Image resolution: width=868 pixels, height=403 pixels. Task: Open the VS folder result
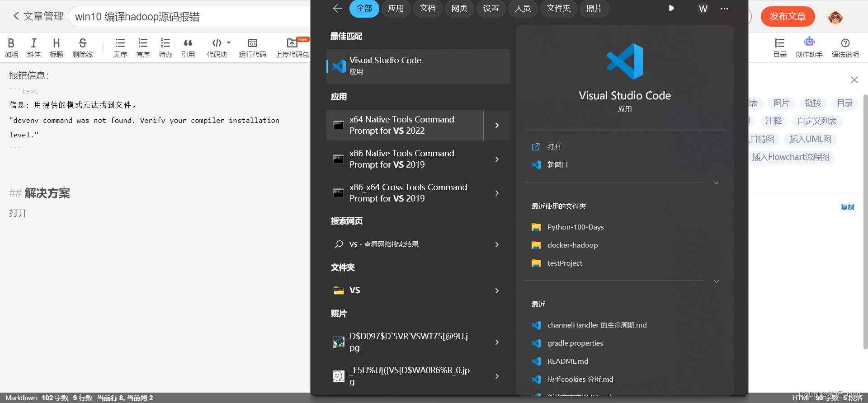click(x=405, y=291)
